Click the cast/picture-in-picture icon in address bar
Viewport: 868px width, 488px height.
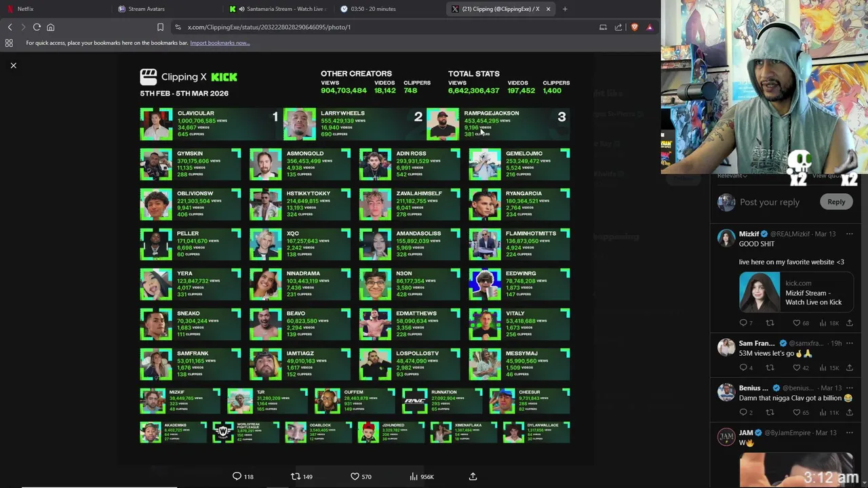pos(603,27)
